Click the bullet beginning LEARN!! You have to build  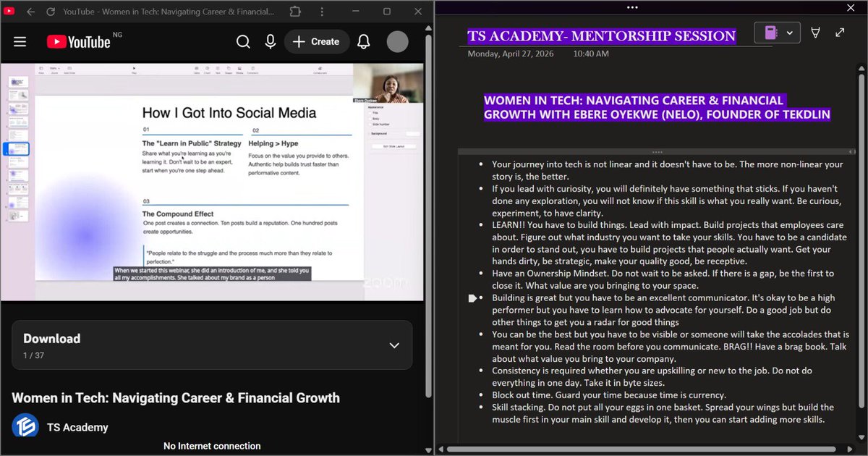coord(669,242)
